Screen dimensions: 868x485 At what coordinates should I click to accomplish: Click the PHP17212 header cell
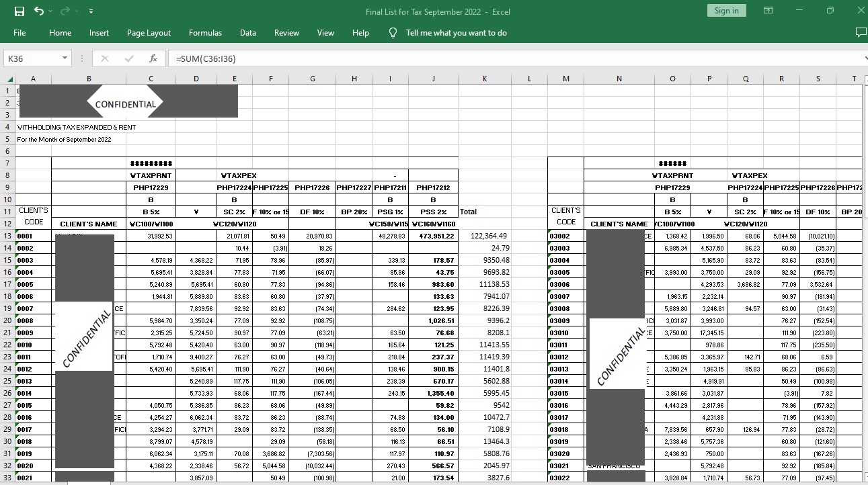[434, 187]
